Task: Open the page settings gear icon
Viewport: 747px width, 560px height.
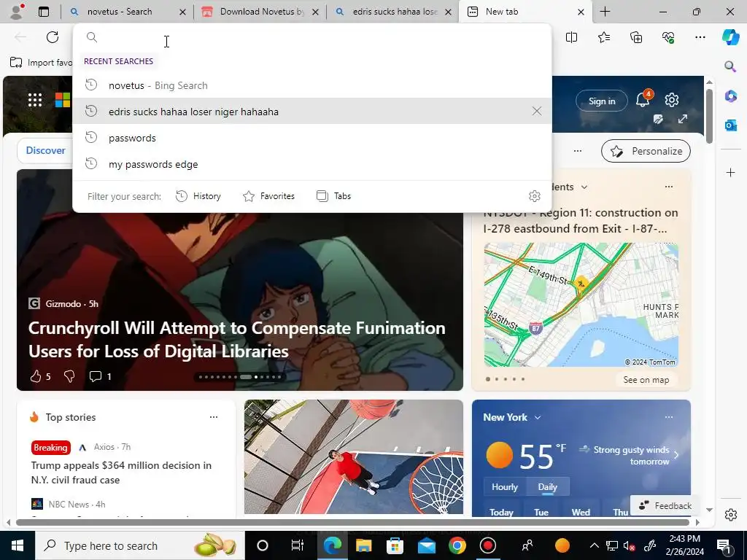Action: [x=672, y=100]
